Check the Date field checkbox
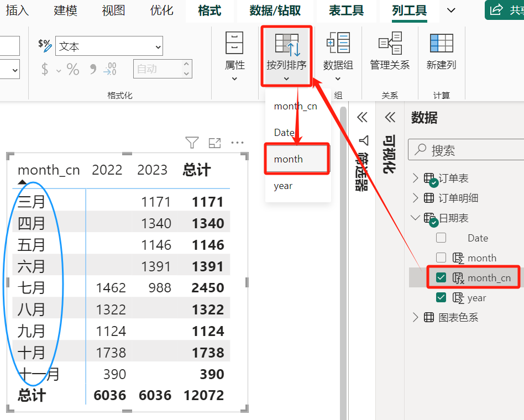The image size is (524, 420). 441,238
